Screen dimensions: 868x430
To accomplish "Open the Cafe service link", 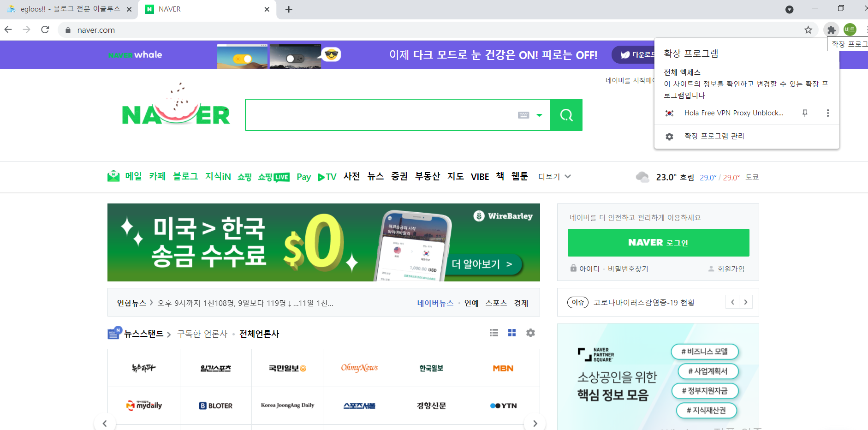I will click(x=157, y=176).
